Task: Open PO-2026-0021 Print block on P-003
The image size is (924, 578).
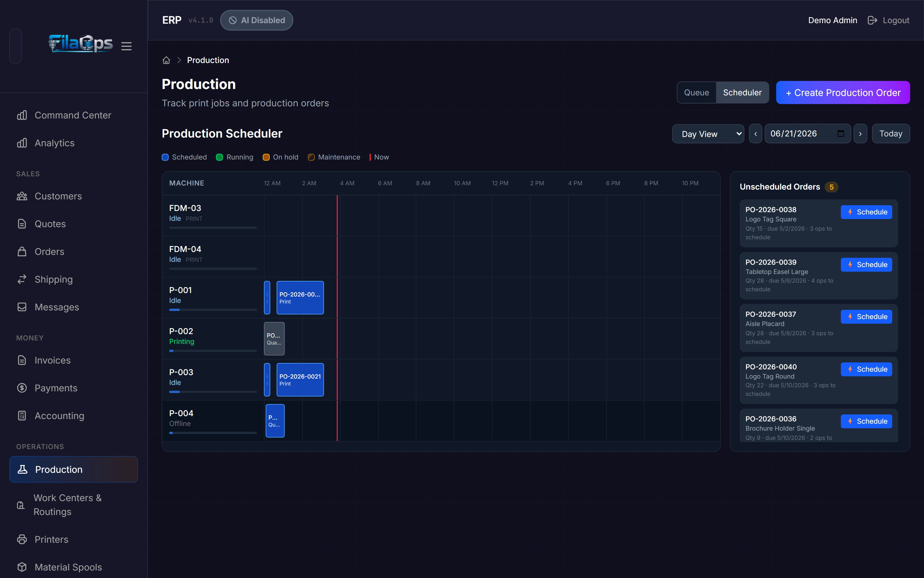Action: pos(300,379)
